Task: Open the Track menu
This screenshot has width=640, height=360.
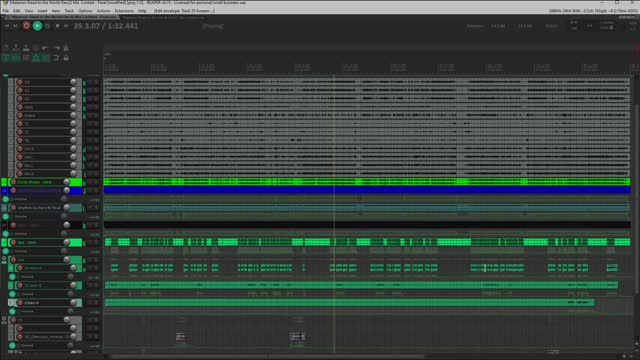Action: coord(69,11)
